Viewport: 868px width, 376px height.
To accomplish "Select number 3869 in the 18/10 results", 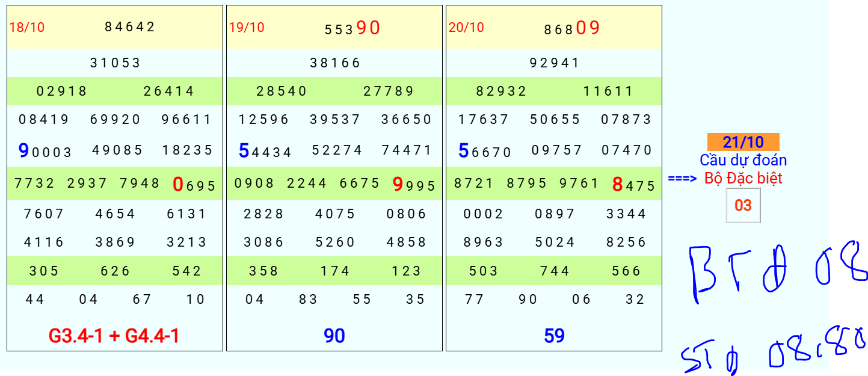I will [115, 242].
